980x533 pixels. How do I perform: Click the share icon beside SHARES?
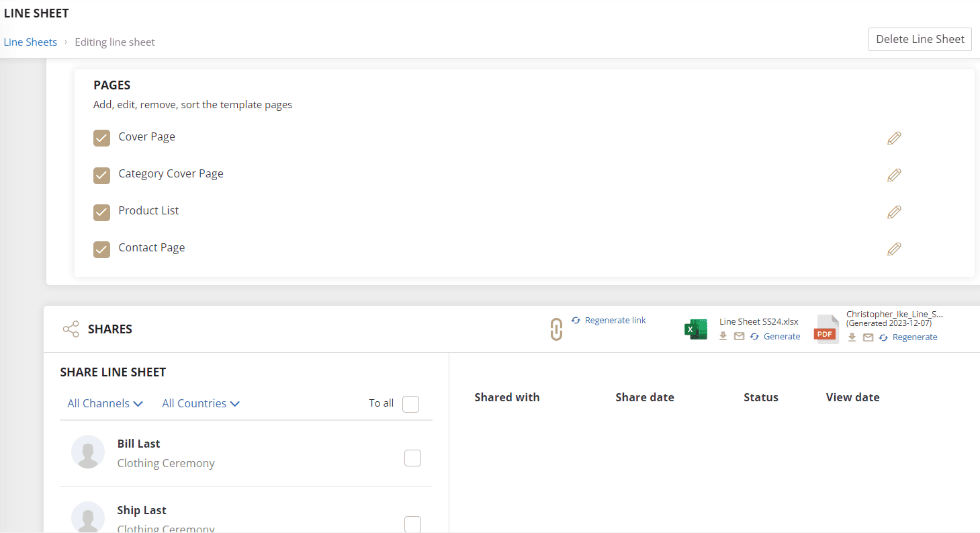pos(71,329)
